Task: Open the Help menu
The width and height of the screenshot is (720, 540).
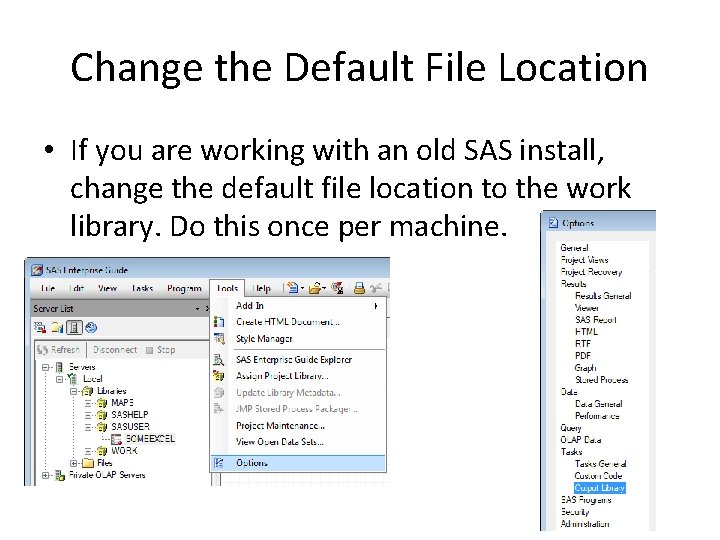Action: pyautogui.click(x=261, y=288)
